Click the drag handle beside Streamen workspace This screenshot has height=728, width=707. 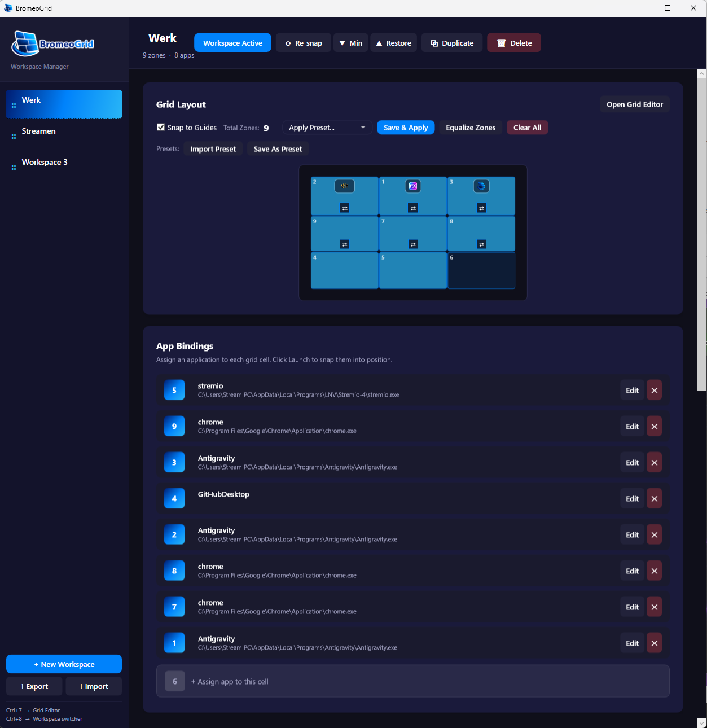(14, 135)
